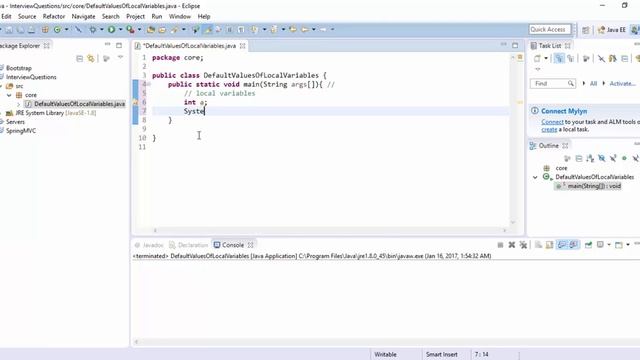
Task: Click the Terminate square in Console
Action: 500,245
